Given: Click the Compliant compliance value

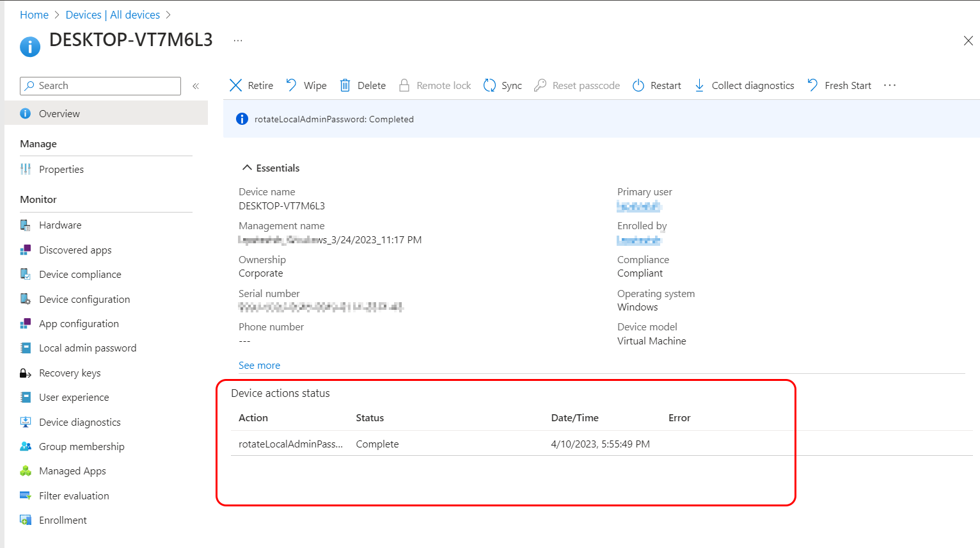Looking at the screenshot, I should [640, 273].
